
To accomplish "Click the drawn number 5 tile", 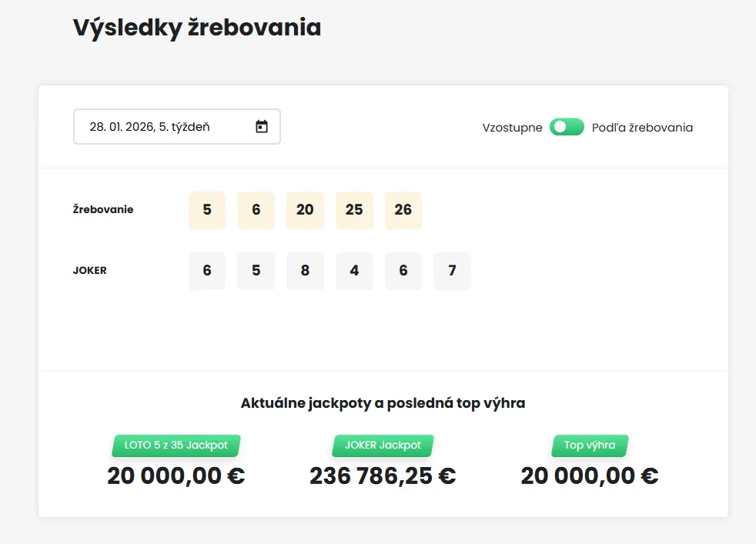I will point(206,210).
